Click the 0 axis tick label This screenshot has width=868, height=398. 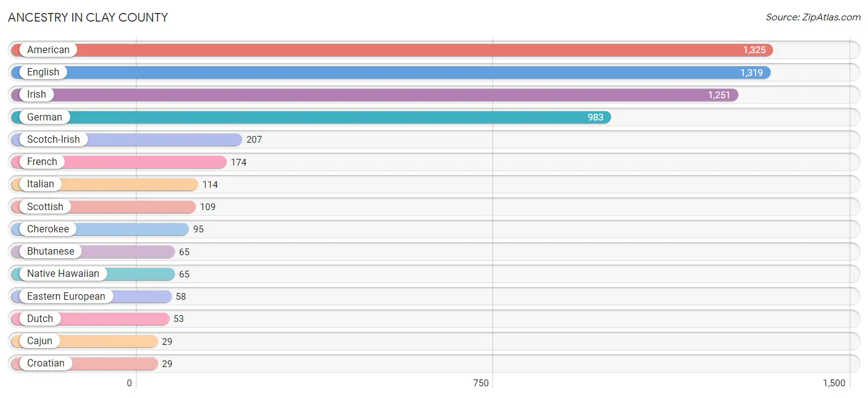(x=129, y=383)
